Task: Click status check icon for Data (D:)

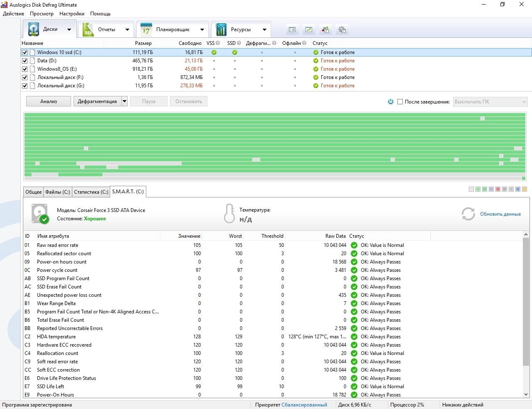Action: (x=316, y=61)
